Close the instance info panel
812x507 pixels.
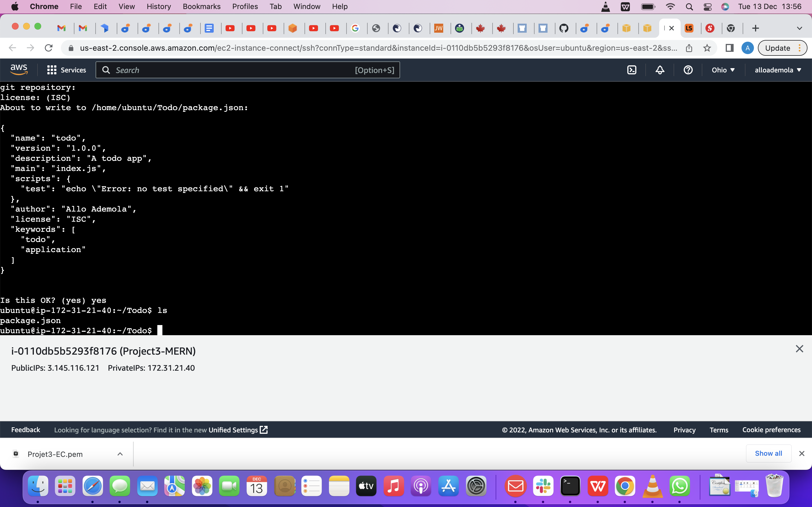pyautogui.click(x=799, y=349)
